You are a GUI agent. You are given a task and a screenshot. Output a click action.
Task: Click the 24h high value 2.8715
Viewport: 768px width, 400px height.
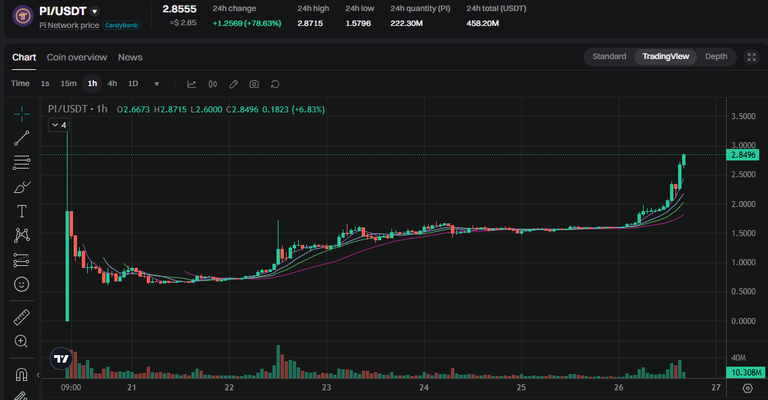point(310,23)
